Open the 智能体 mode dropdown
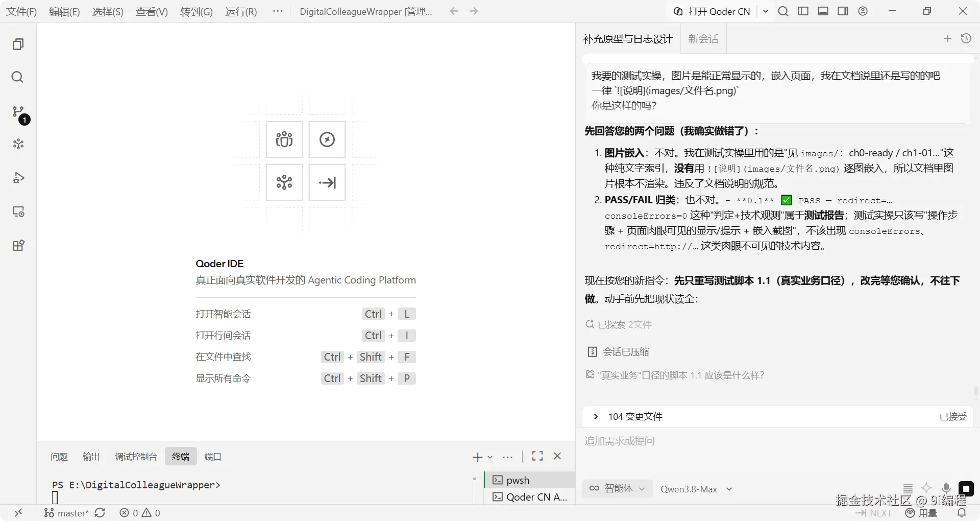The width and height of the screenshot is (980, 521). point(617,489)
